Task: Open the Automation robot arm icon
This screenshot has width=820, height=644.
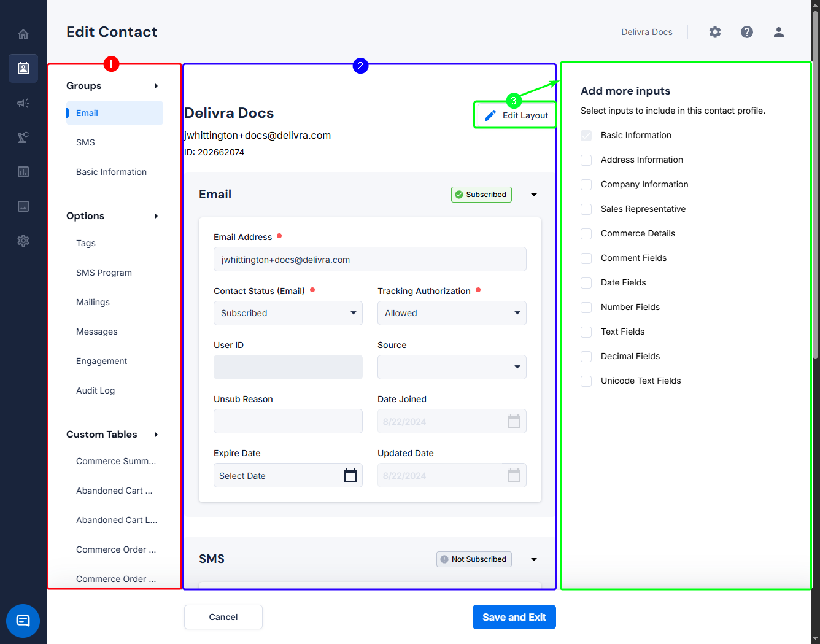Action: 23,138
